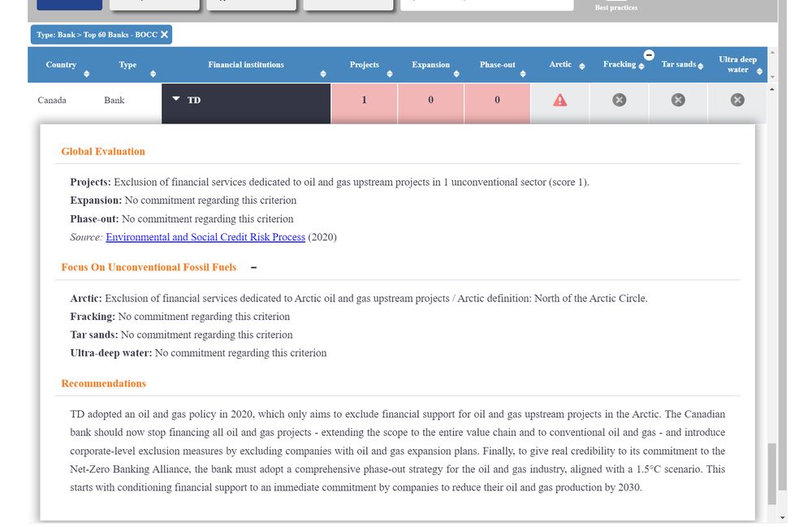Remove the Type: Bank Top 60 Banks filter tag
The image size is (812, 527).
click(164, 35)
